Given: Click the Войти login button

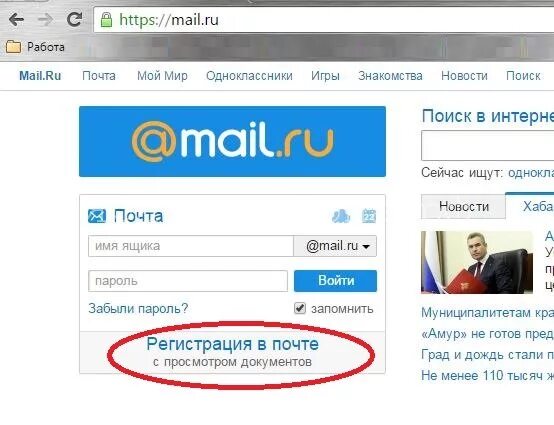Looking at the screenshot, I should (335, 281).
